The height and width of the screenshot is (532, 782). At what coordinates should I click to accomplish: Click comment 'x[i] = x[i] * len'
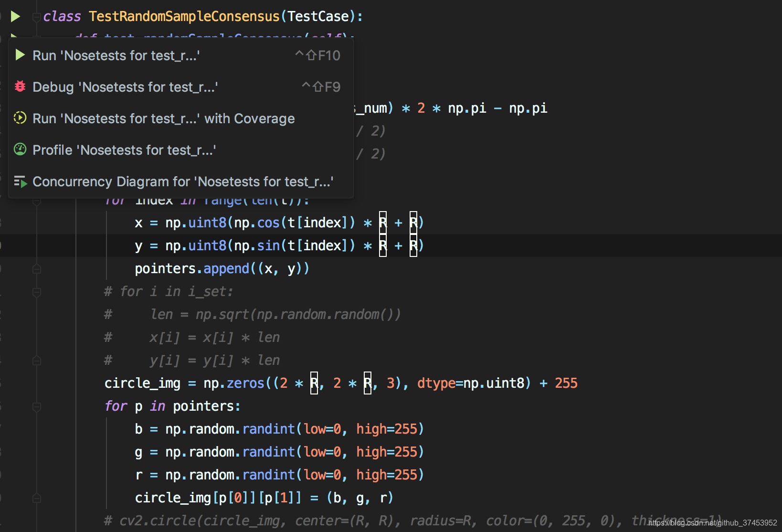click(214, 337)
